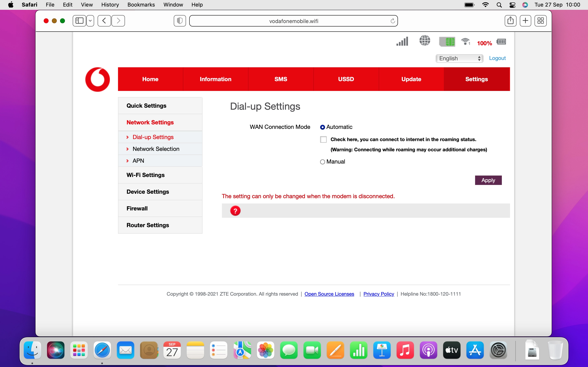Open the English language dropdown
This screenshot has height=367, width=588.
point(459,58)
